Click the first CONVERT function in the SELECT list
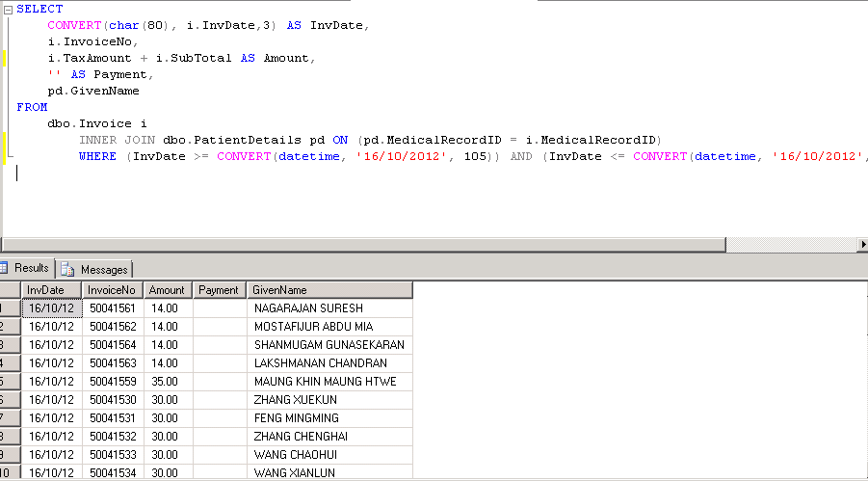The width and height of the screenshot is (868, 481). pyautogui.click(x=75, y=25)
